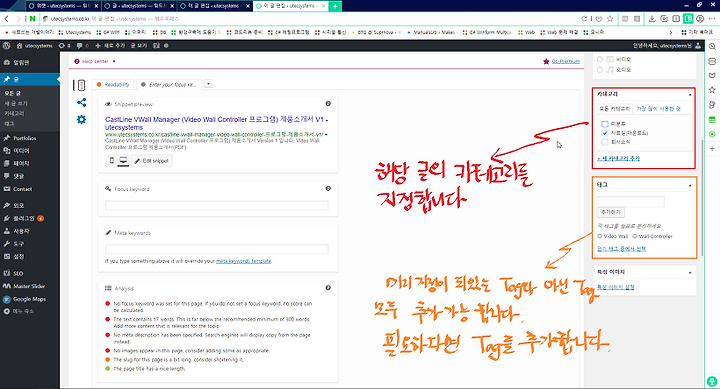Reload the page in the browser
This screenshot has height=389, width=720.
584,19
